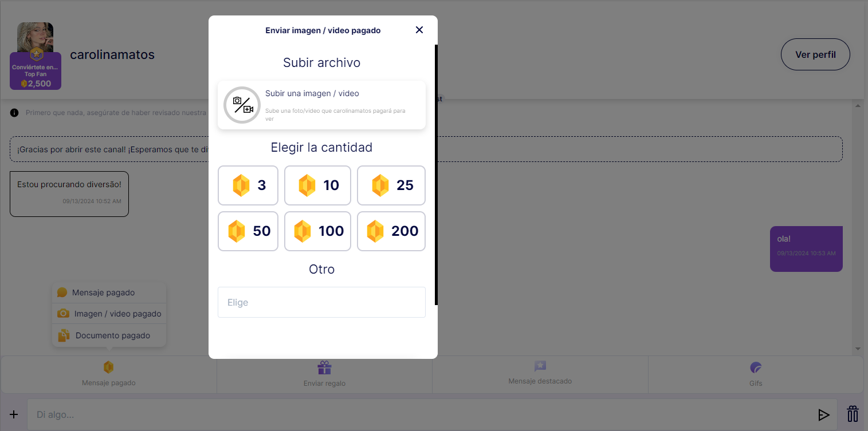Select the 100 gems amount

[x=317, y=231]
